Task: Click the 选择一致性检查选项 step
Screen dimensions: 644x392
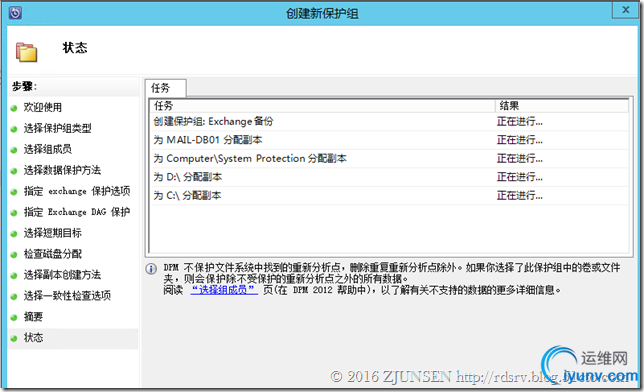Action: [x=67, y=296]
